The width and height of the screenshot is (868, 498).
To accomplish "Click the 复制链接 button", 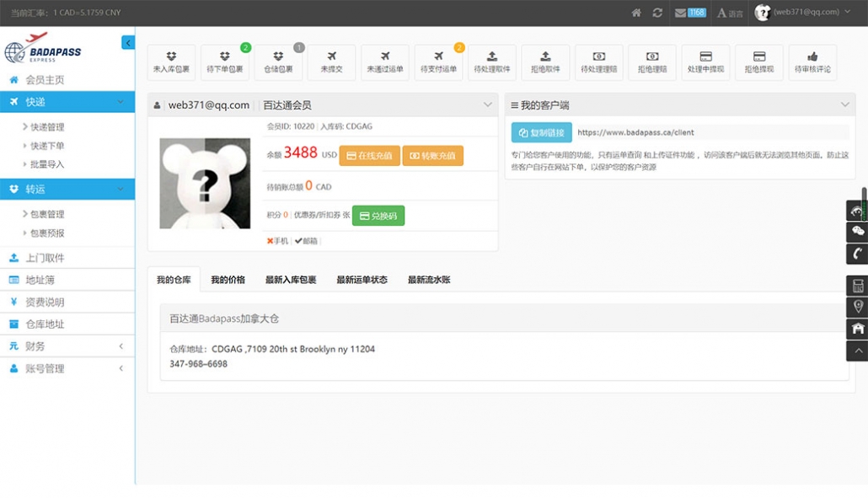I will click(541, 132).
